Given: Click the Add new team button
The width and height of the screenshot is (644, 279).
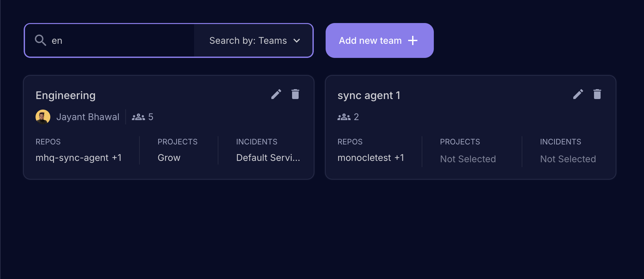Looking at the screenshot, I should [370, 40].
